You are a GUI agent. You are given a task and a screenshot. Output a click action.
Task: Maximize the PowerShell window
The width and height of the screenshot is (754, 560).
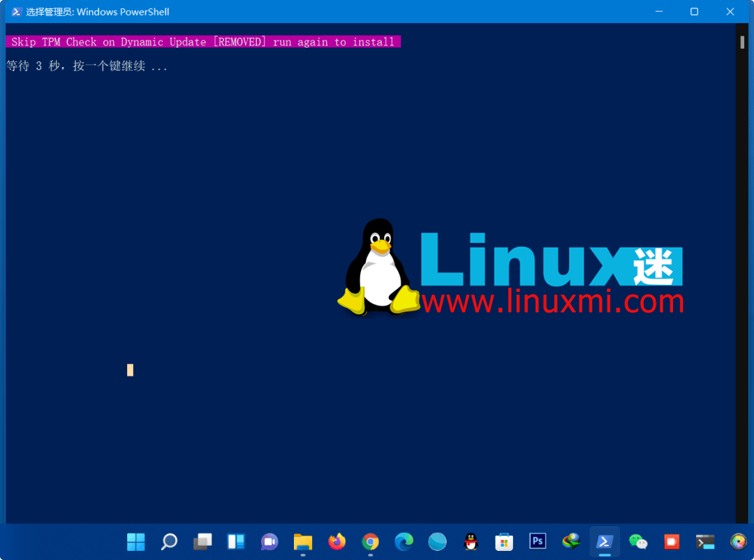click(x=695, y=12)
